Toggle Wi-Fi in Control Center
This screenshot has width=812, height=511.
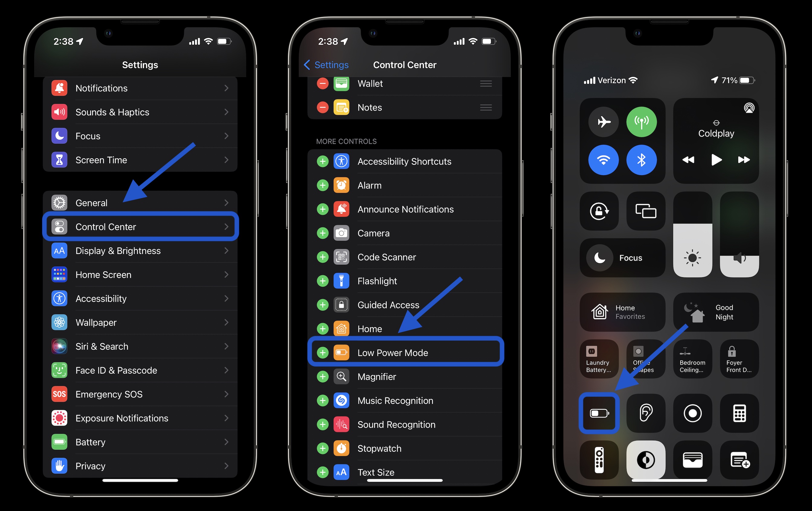[603, 159]
